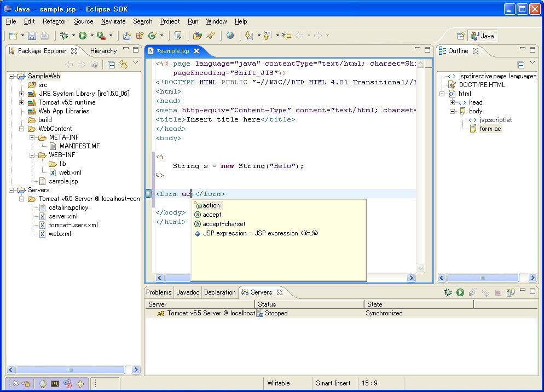Click the Save toolbar icon
The width and height of the screenshot is (544, 392).
click(32, 36)
